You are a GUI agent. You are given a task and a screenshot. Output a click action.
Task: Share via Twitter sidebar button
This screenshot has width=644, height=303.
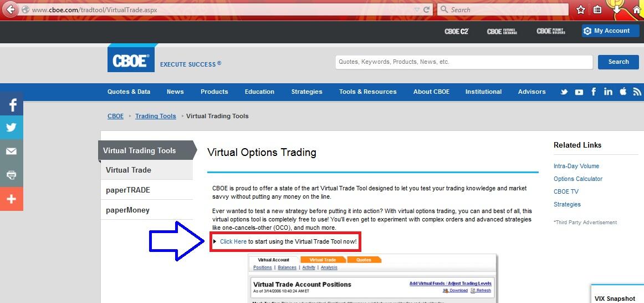point(12,128)
